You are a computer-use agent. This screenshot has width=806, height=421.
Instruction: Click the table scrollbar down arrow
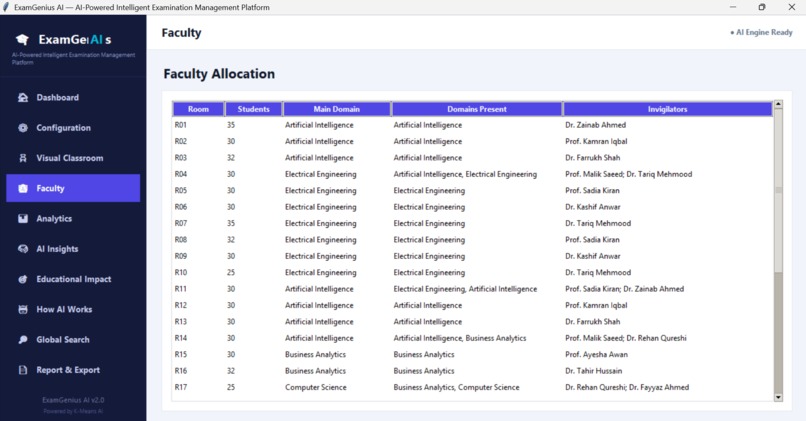click(x=778, y=397)
